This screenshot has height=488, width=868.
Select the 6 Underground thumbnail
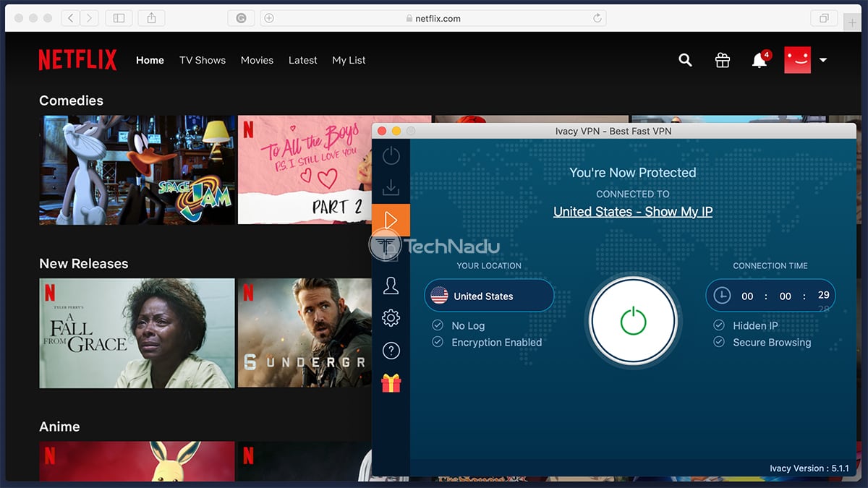click(305, 333)
